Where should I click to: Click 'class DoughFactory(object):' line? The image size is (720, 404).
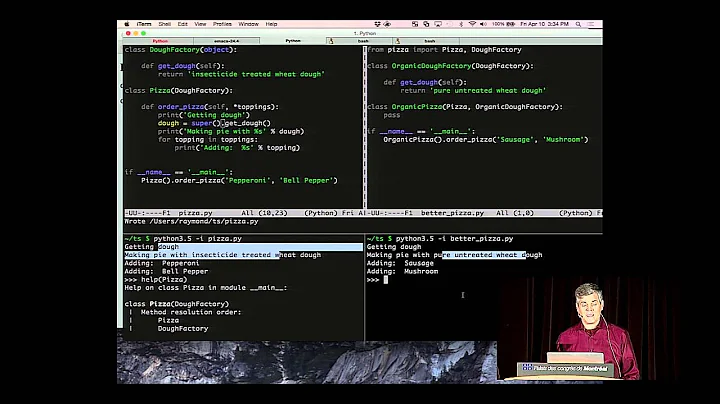click(181, 50)
